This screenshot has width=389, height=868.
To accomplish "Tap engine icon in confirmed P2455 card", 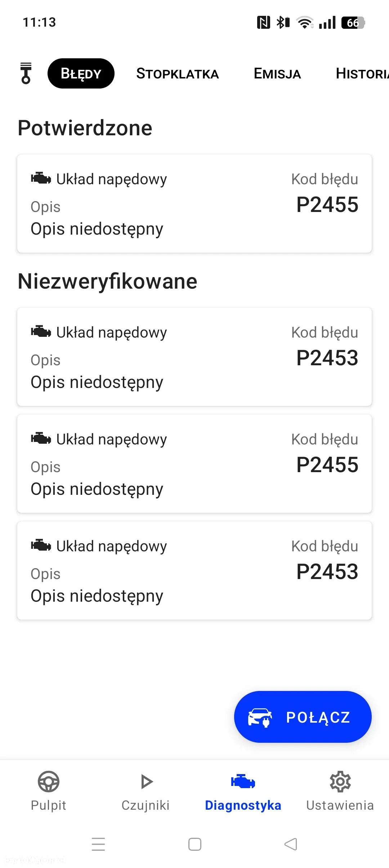I will click(x=41, y=178).
